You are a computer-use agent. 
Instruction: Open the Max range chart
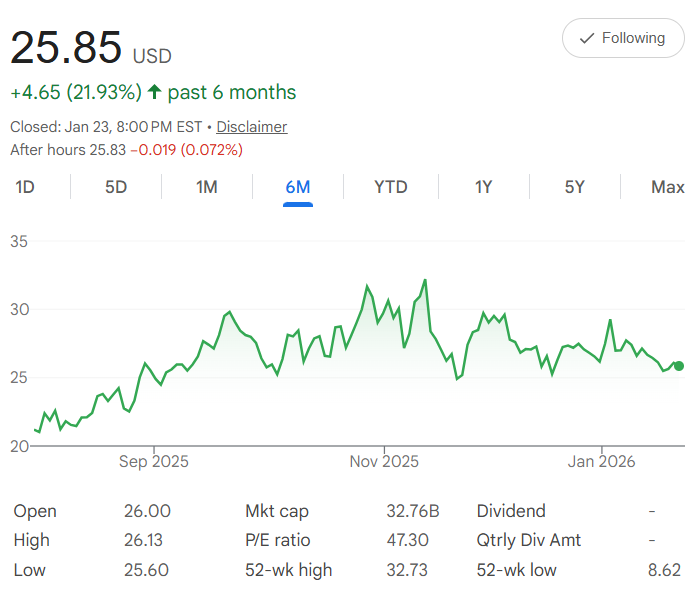click(x=667, y=187)
